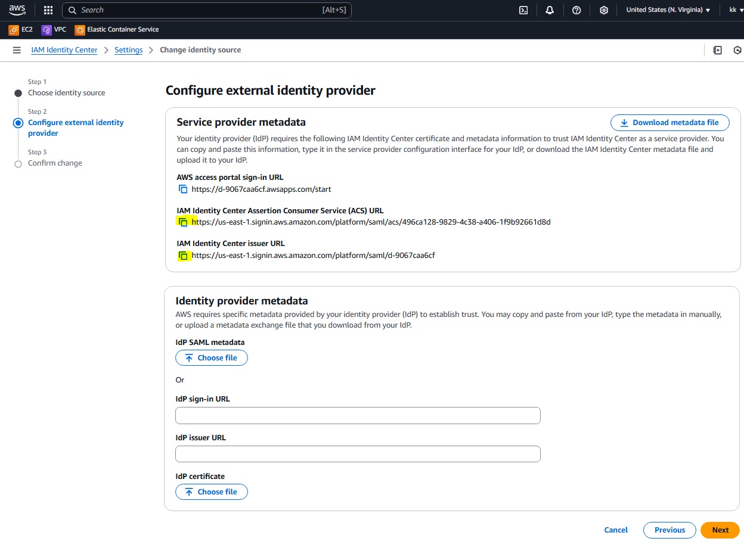Open Elastic Container Service shortcut

coord(117,30)
